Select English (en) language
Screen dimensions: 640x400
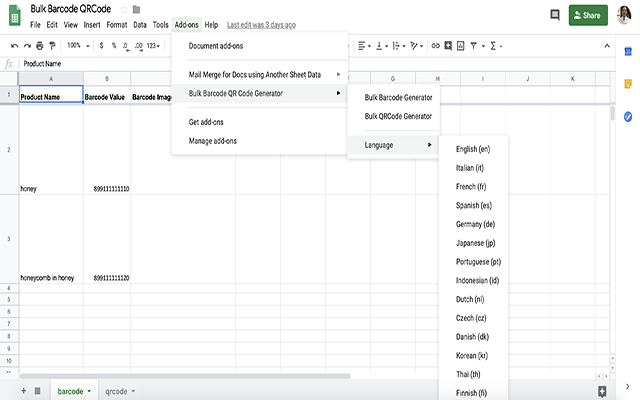[473, 149]
